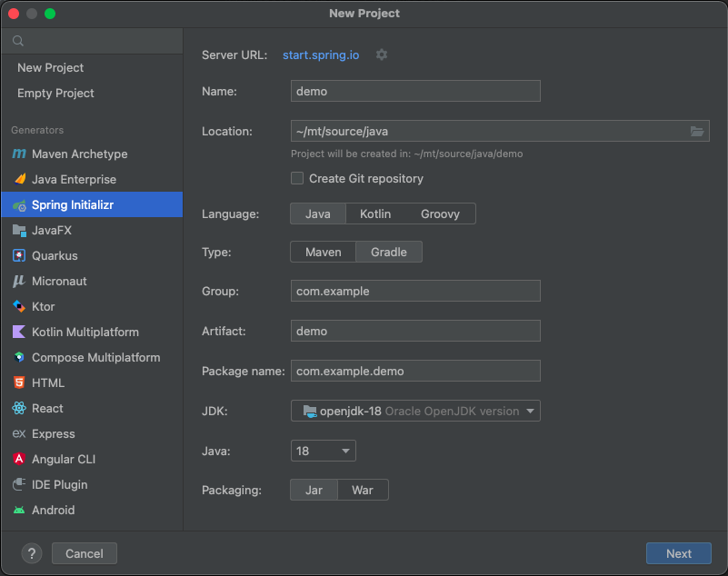Click the Location path field
The height and width of the screenshot is (576, 728).
(500, 131)
